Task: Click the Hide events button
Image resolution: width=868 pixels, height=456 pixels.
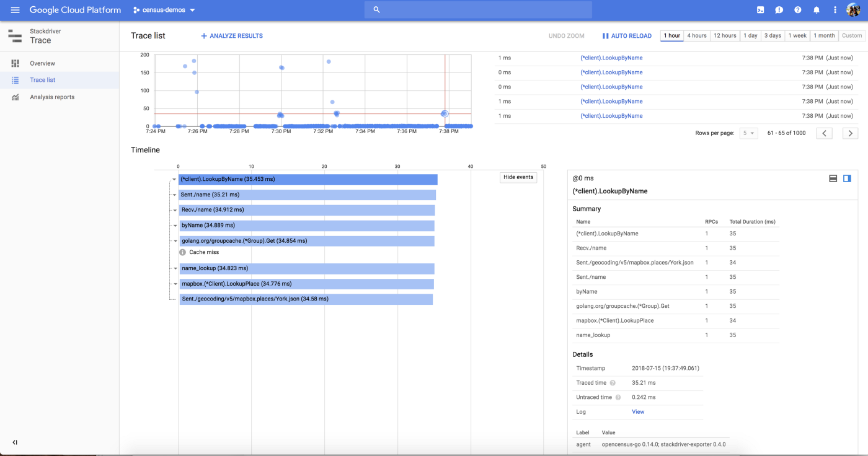Action: click(x=518, y=177)
